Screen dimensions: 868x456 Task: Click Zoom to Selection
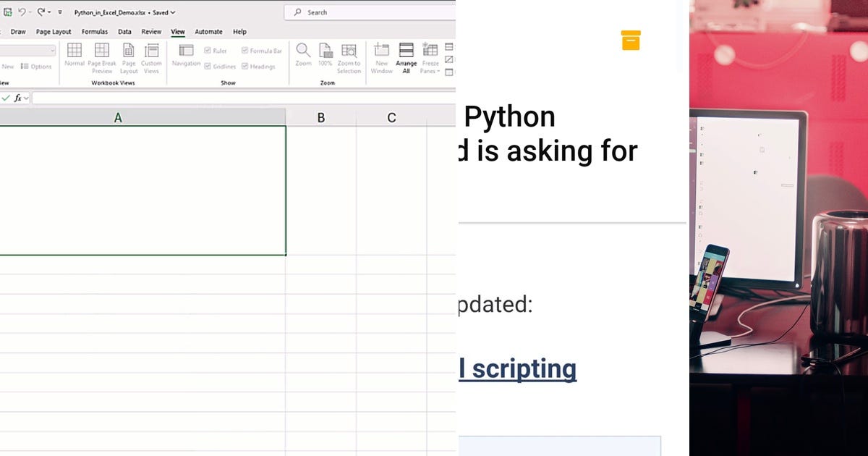(348, 58)
